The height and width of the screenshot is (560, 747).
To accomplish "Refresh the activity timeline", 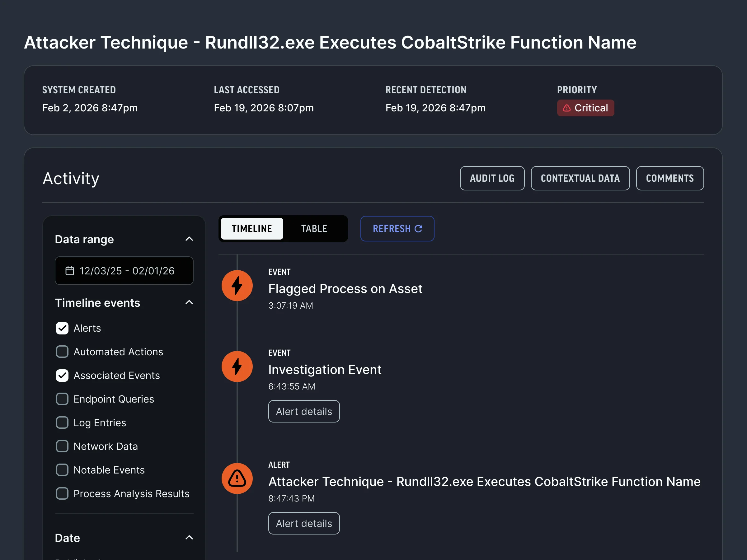I will [397, 229].
